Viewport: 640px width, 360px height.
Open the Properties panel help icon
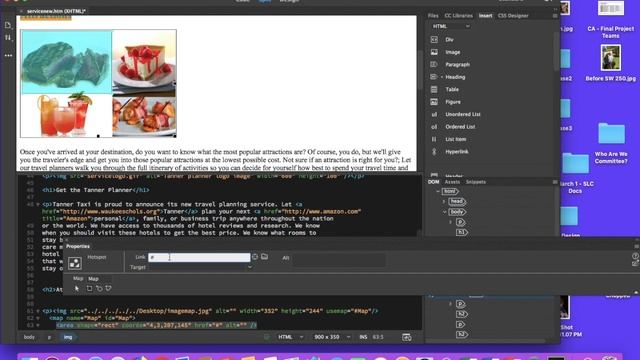tap(635, 256)
